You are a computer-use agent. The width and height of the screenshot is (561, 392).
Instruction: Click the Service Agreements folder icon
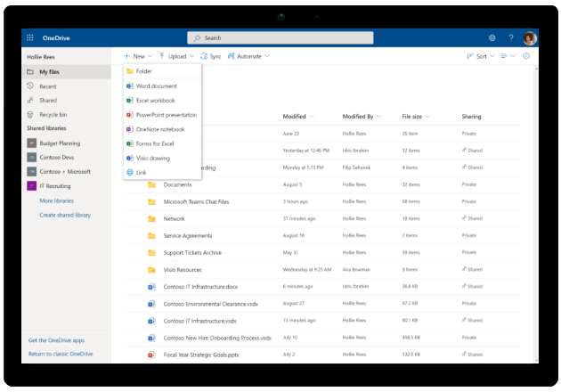(151, 235)
